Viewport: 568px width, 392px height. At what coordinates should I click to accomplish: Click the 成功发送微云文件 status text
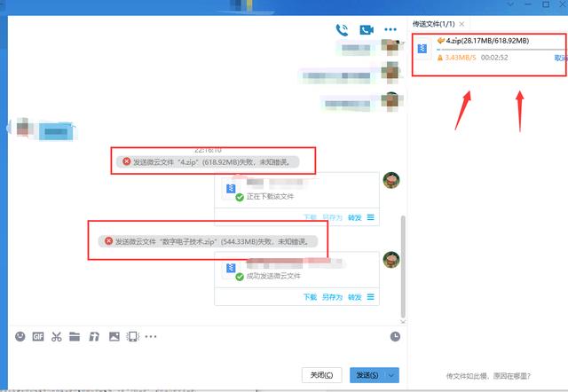[273, 276]
